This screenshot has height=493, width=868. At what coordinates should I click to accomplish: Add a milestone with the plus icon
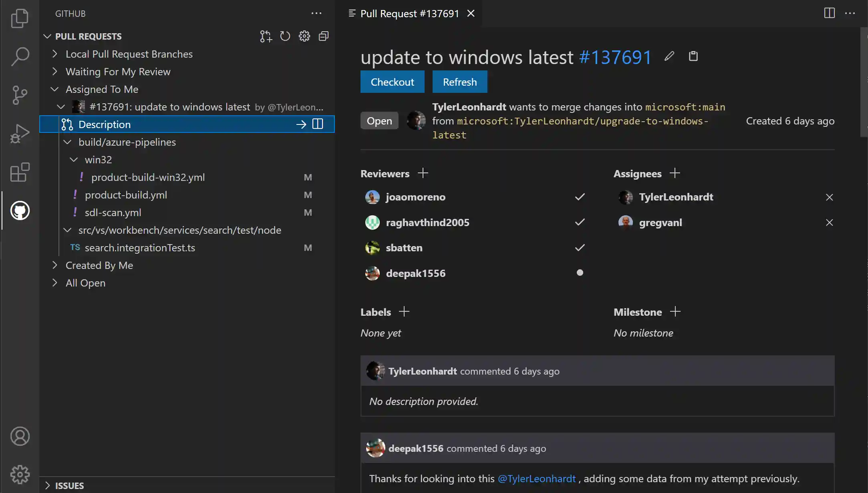pyautogui.click(x=675, y=311)
